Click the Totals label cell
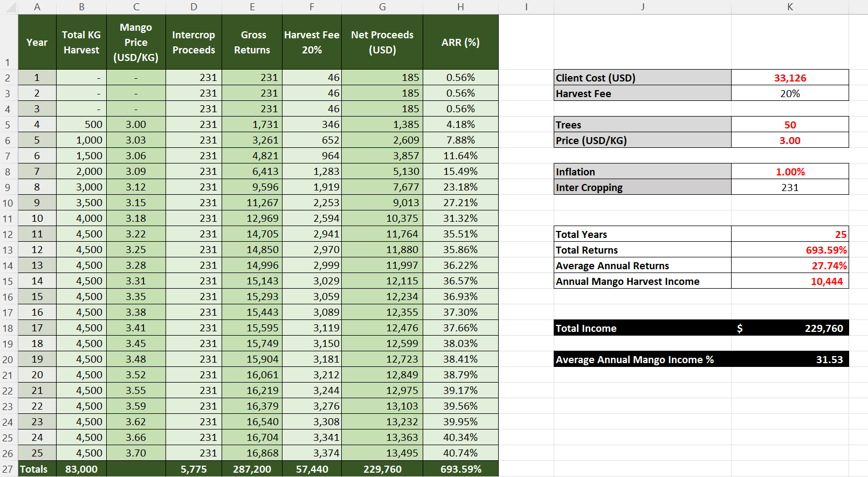 (37, 469)
